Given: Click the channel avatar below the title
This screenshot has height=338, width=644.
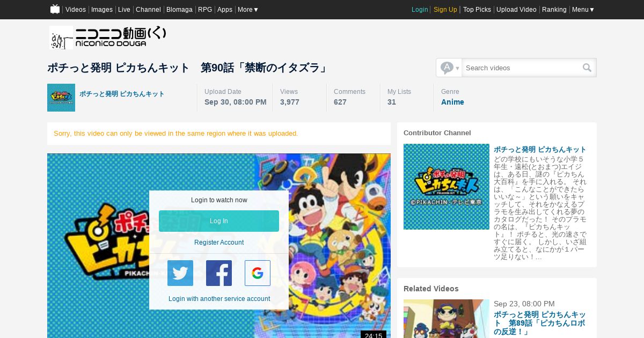Looking at the screenshot, I should pos(61,98).
